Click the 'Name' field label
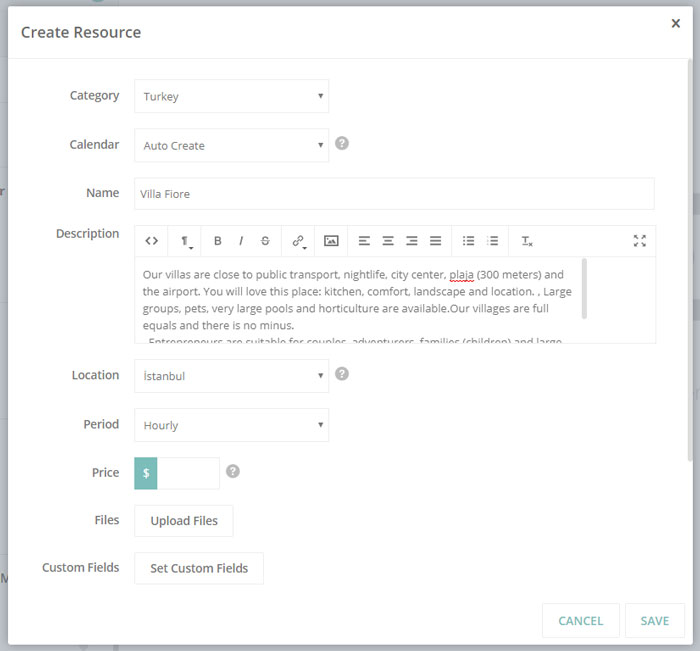700x651 pixels. coord(103,193)
